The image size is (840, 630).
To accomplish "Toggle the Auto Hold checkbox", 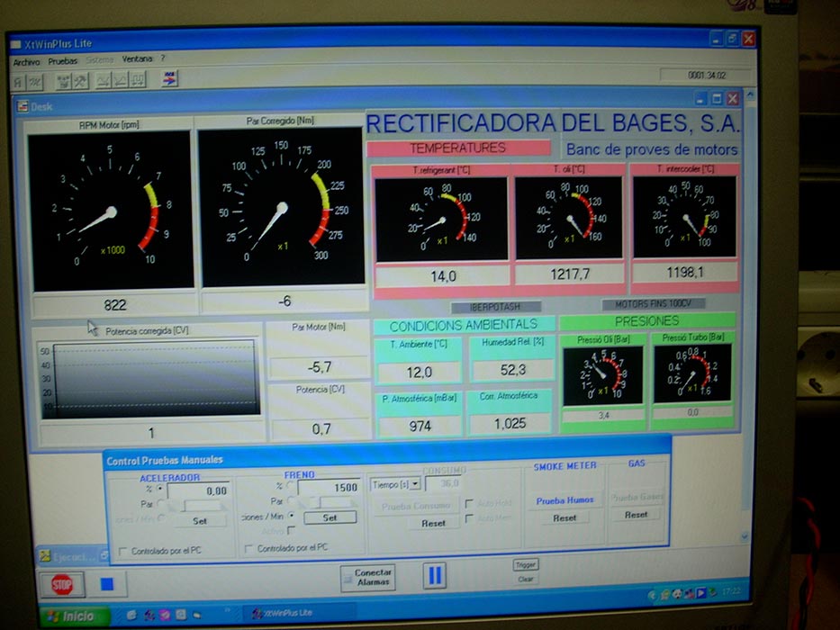I will [x=469, y=503].
